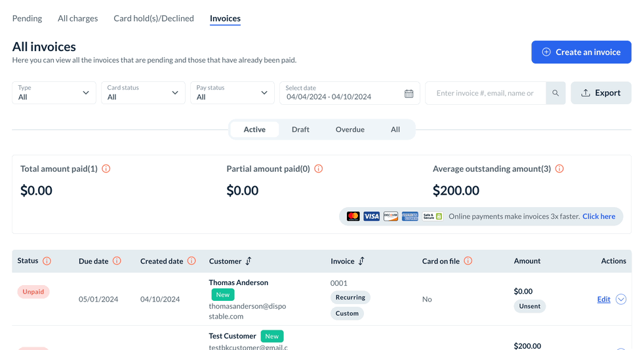The width and height of the screenshot is (644, 350).
Task: Select the Draft invoices filter
Action: pyautogui.click(x=300, y=129)
